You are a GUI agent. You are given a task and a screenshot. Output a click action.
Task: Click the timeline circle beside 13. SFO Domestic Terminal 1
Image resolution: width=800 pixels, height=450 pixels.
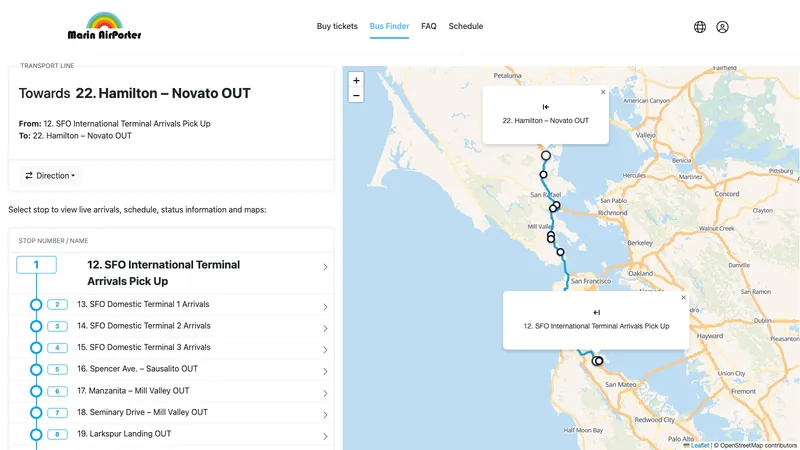(36, 305)
